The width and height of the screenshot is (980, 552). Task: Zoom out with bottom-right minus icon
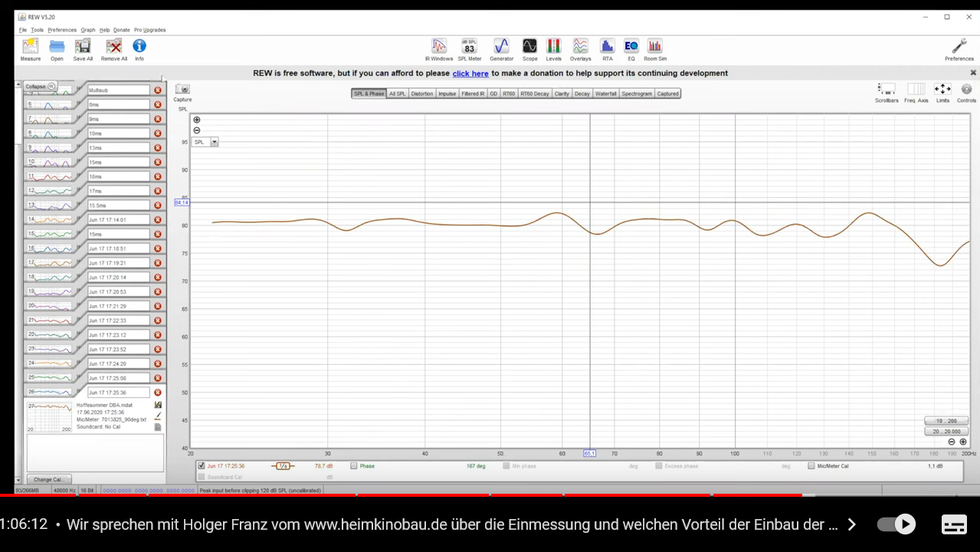pos(952,442)
